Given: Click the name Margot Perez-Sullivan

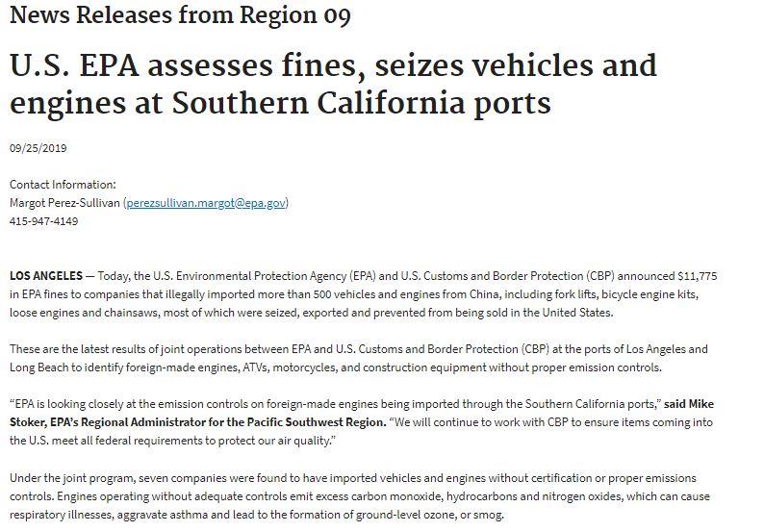Looking at the screenshot, I should (64, 203).
